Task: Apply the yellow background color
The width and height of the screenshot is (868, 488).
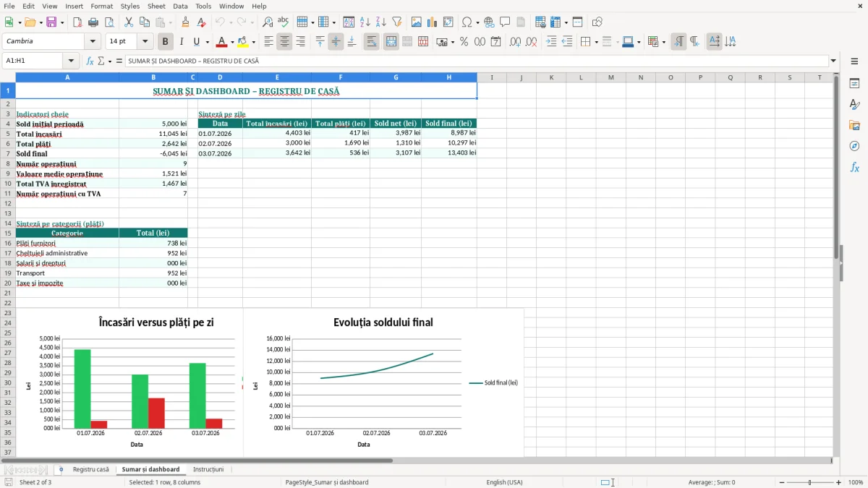Action: (243, 42)
